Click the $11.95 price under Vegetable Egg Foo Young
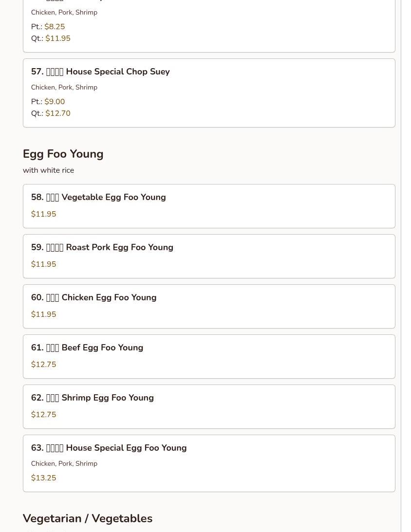 tap(43, 214)
